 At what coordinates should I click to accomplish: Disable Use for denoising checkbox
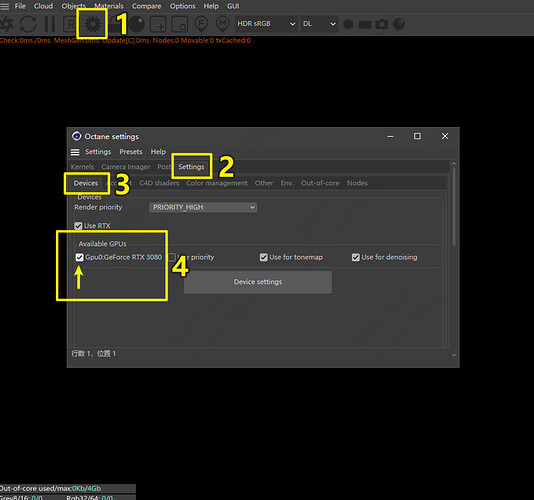tap(356, 257)
